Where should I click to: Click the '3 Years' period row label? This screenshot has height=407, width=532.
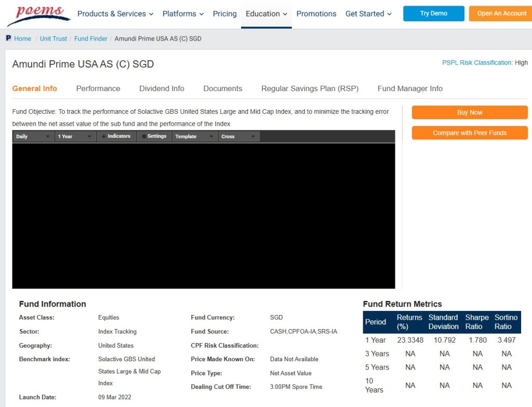point(377,353)
